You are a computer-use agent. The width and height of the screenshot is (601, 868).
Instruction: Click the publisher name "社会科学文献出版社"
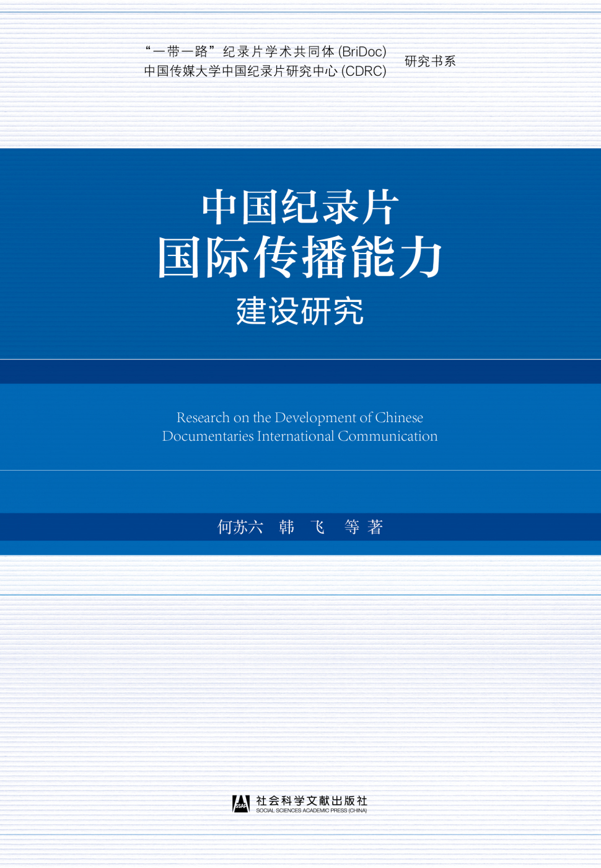(312, 800)
